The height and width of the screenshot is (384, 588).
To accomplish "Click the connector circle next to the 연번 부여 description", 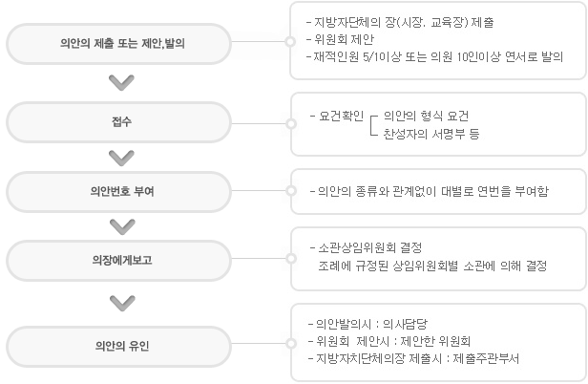I will [291, 191].
